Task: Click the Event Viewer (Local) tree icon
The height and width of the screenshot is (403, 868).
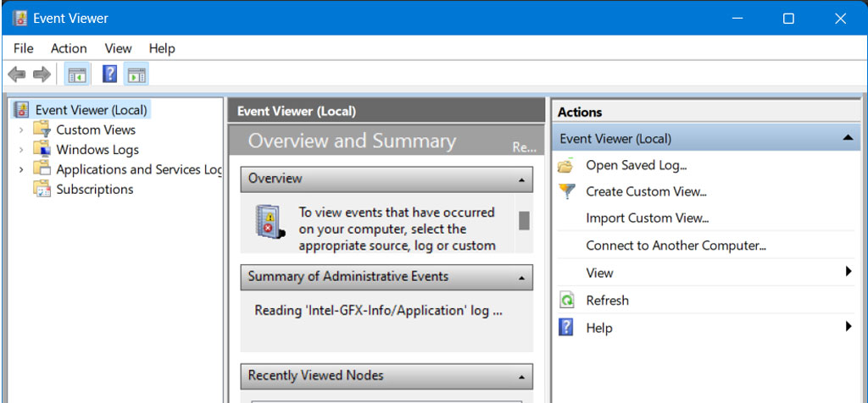Action: 21,109
